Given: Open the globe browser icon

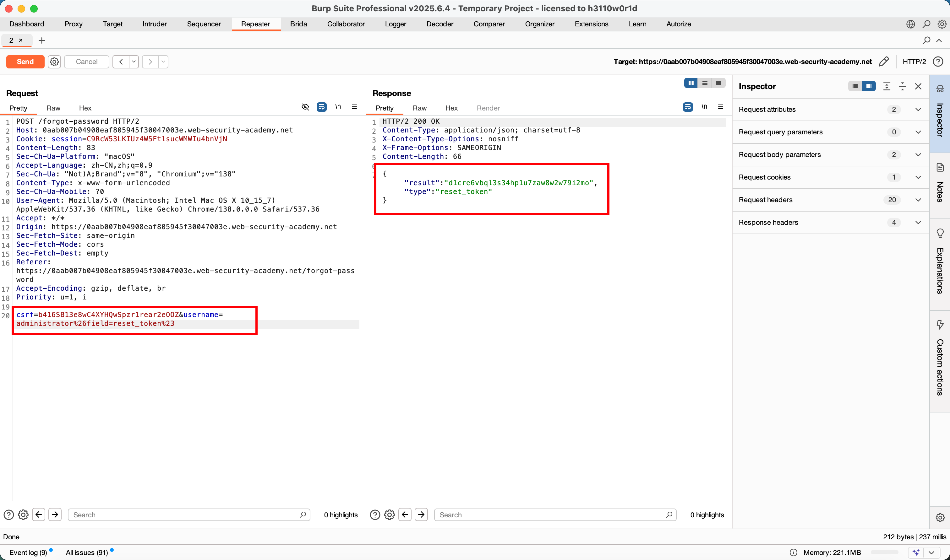Looking at the screenshot, I should [910, 24].
